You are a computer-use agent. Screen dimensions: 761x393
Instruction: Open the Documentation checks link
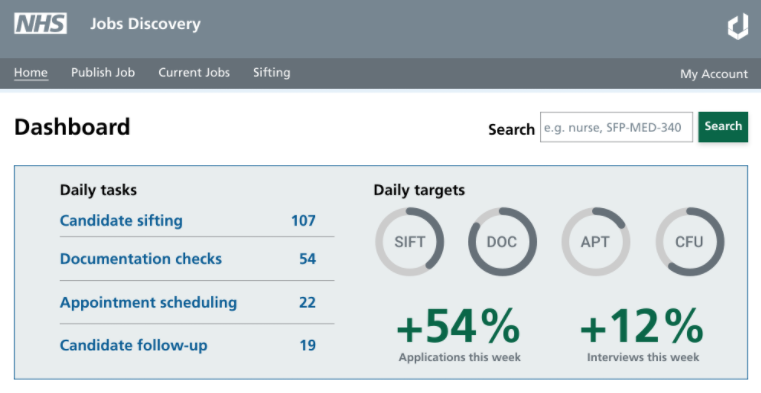[x=141, y=259]
